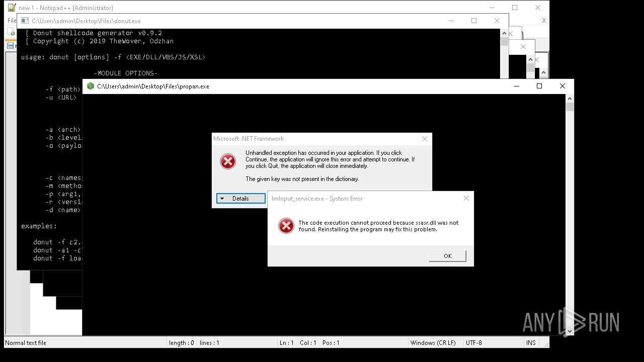Image resolution: width=644 pixels, height=362 pixels.
Task: Click the donut.exe title bar path text
Action: point(86,21)
